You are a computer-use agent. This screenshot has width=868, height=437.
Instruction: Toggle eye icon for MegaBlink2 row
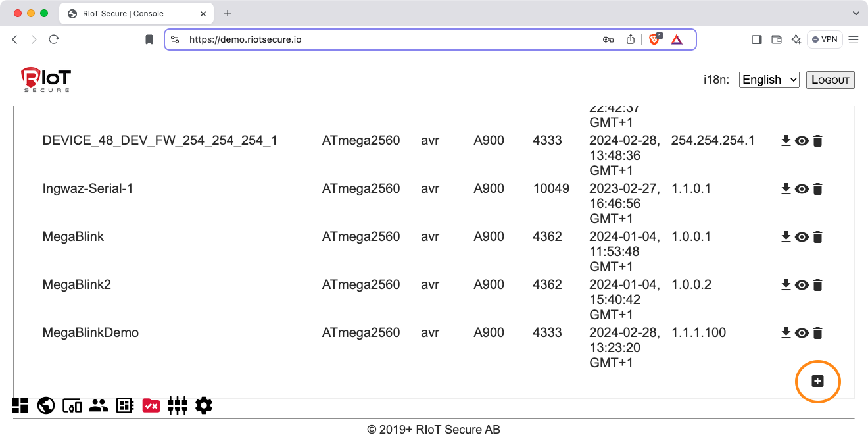[802, 285]
